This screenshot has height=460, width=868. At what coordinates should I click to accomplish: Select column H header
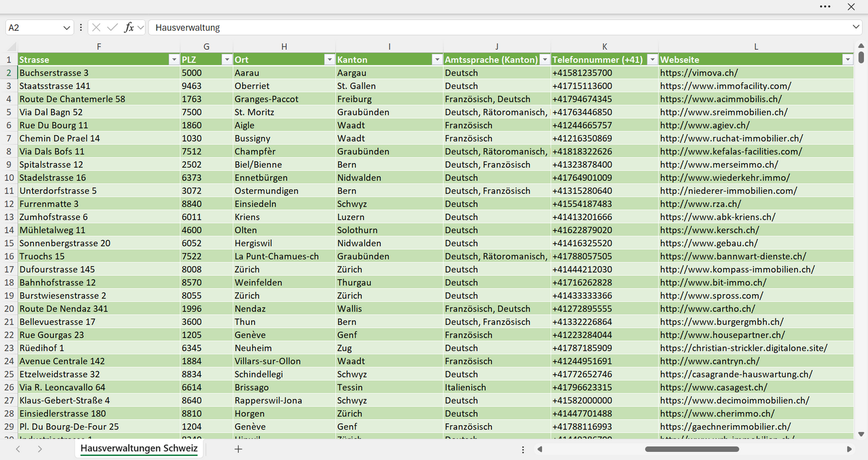tap(284, 47)
